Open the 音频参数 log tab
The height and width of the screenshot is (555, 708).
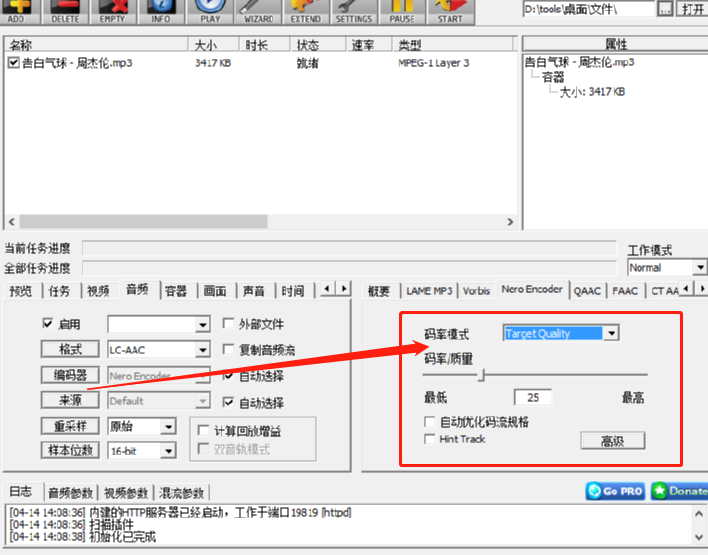click(x=70, y=493)
